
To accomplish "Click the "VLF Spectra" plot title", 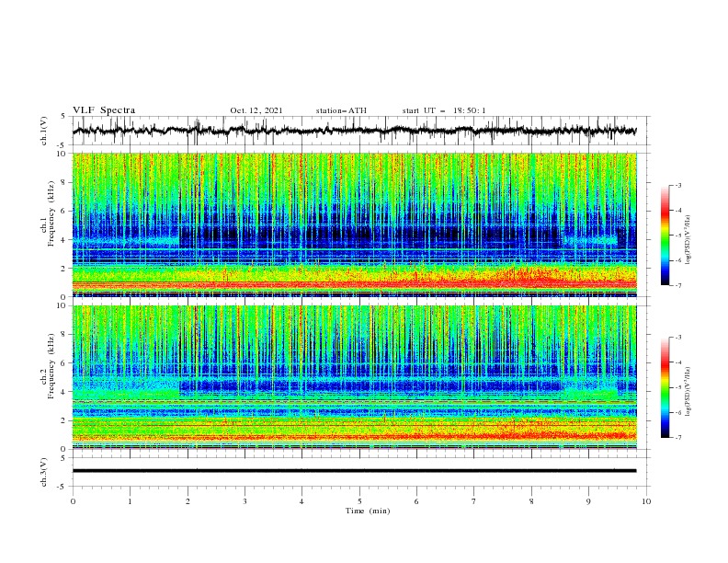I will [x=104, y=110].
